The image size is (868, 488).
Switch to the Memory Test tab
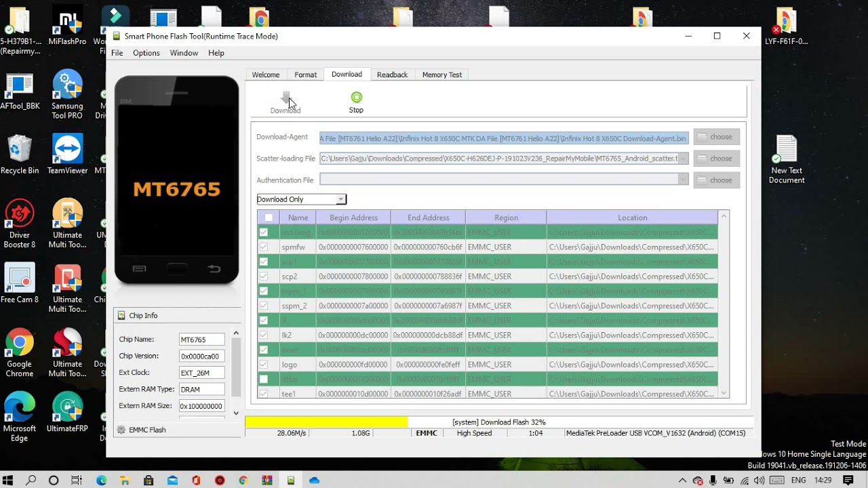[x=442, y=75]
